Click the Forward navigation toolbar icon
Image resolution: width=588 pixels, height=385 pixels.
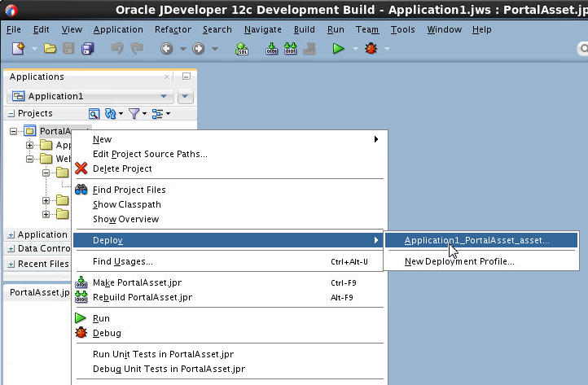199,49
